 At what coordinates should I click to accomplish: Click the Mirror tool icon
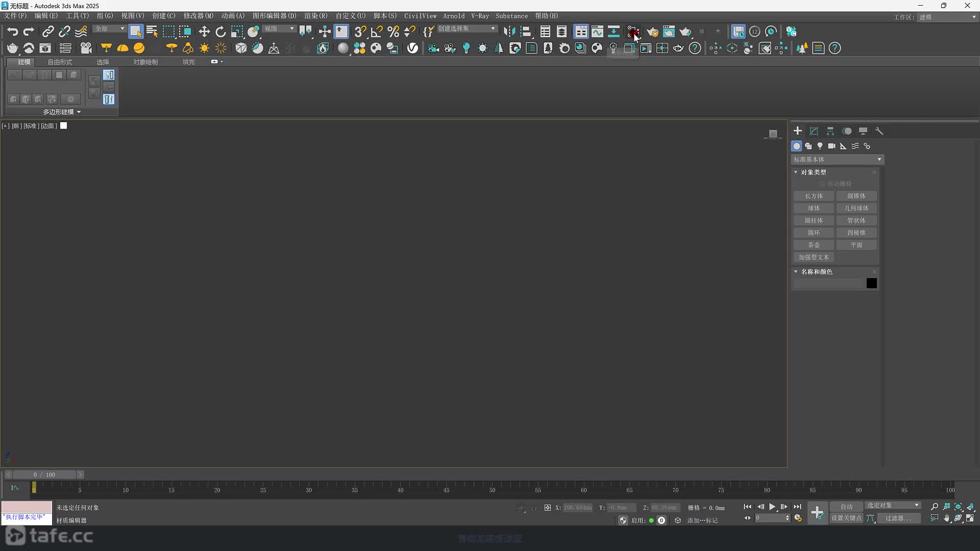(509, 32)
